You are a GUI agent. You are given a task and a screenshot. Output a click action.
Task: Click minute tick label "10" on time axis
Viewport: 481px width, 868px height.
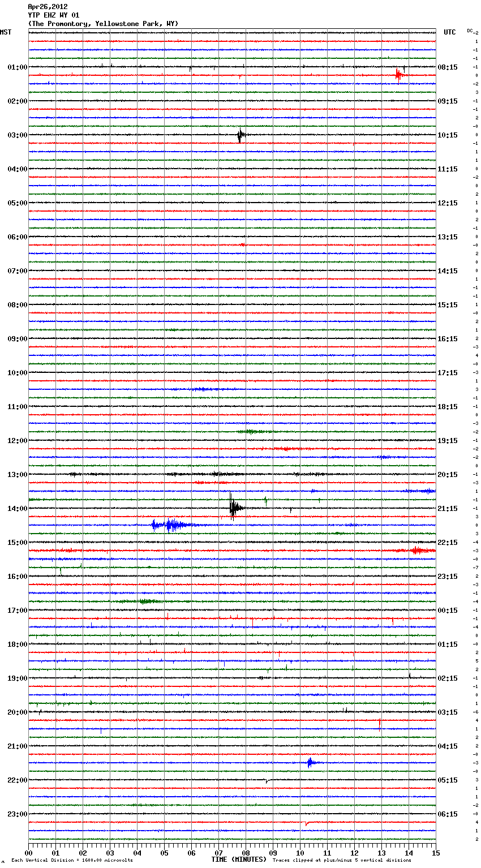[x=300, y=853]
